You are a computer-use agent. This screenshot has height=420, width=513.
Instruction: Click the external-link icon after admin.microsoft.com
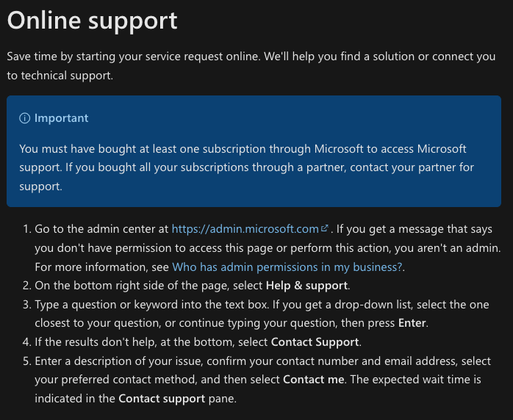(x=325, y=228)
